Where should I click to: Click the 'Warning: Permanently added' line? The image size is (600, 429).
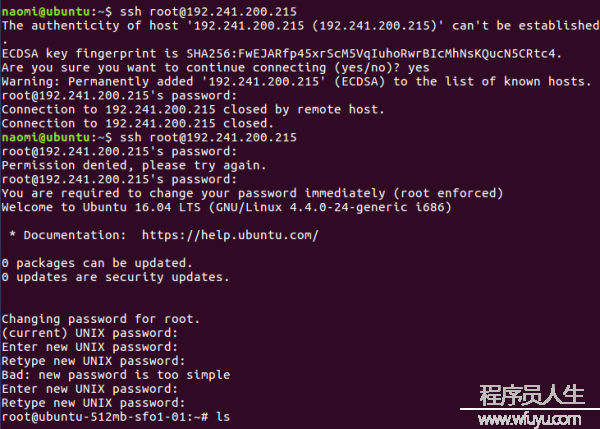(297, 82)
